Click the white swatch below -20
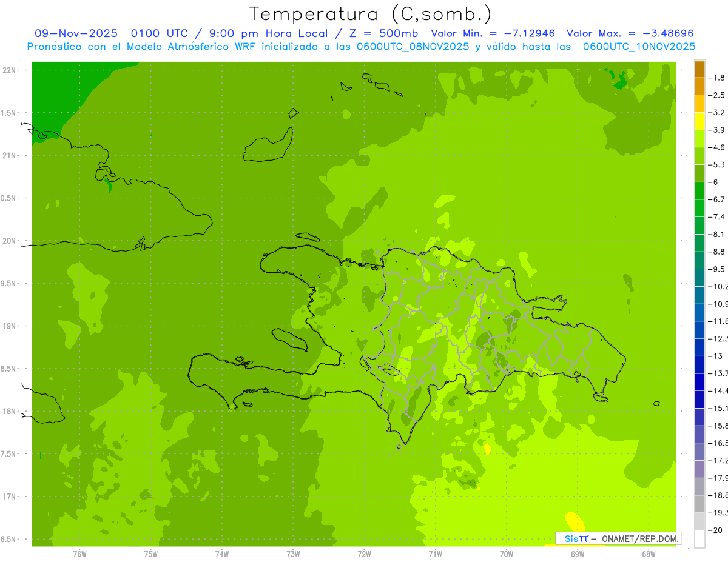The image size is (728, 562). pos(699,538)
